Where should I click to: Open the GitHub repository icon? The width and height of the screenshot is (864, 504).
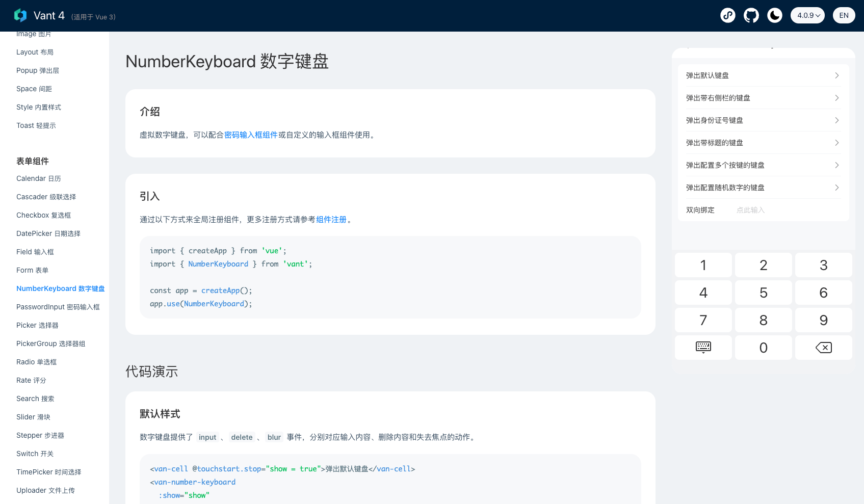click(x=751, y=15)
